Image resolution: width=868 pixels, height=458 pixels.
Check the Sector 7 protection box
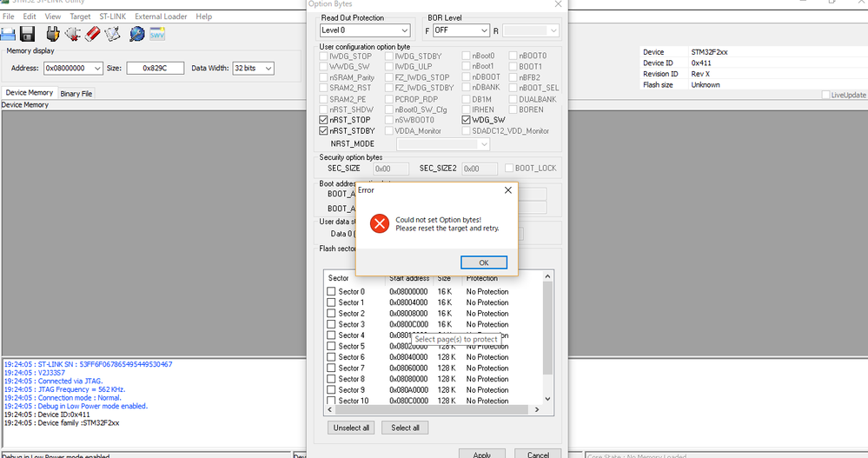coord(331,368)
